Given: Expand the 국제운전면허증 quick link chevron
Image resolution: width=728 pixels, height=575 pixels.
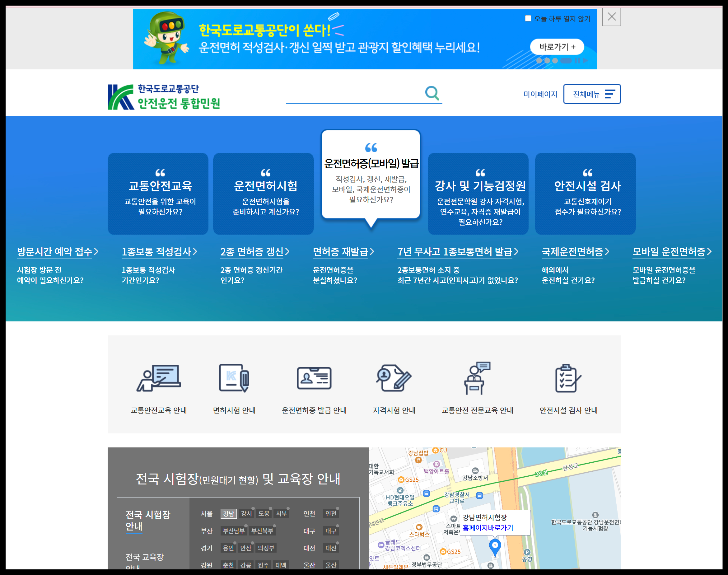Looking at the screenshot, I should point(608,251).
